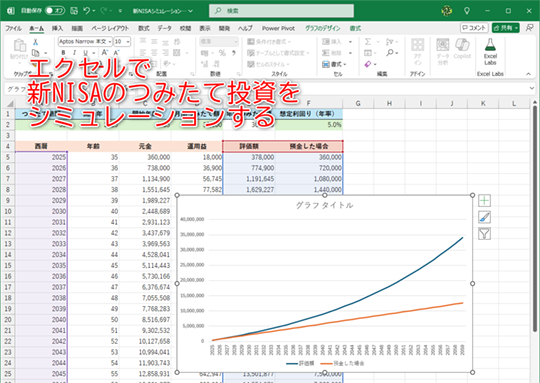Click the lightbulb icon in title bar

tap(467, 11)
